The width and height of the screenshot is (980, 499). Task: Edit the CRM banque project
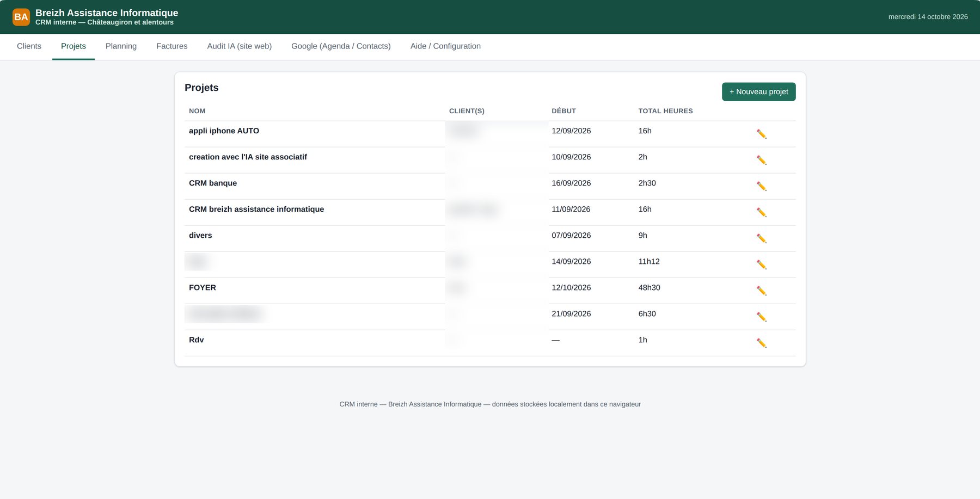[761, 186]
